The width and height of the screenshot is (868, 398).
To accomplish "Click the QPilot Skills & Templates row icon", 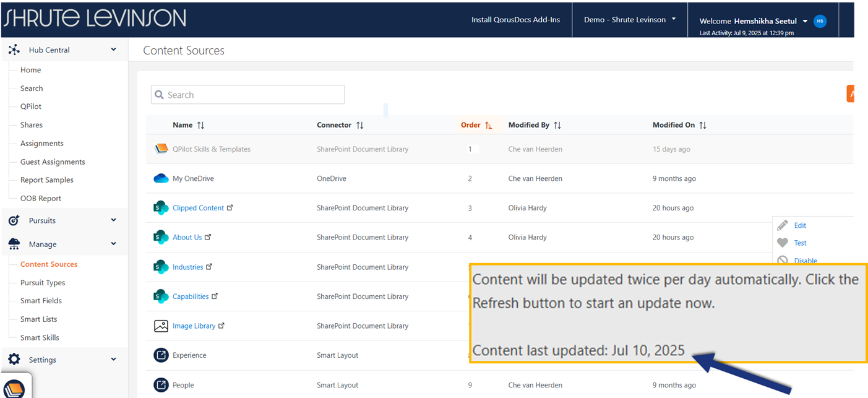I will click(x=161, y=149).
